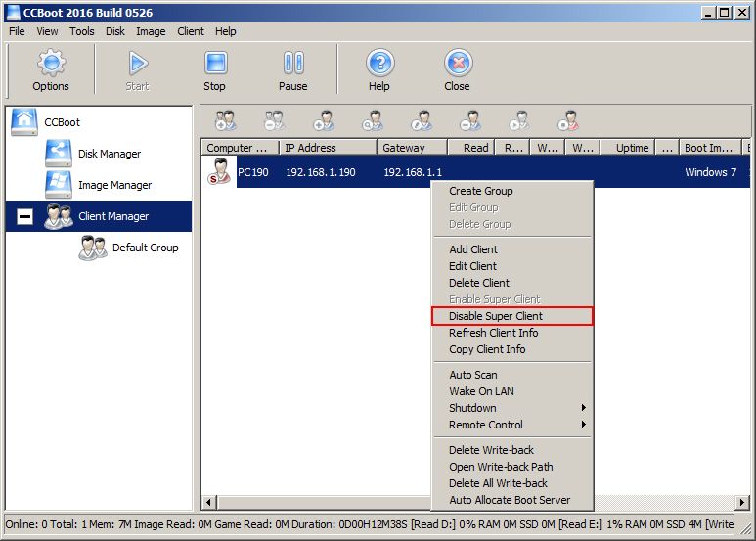Pause the CCBoot service
The height and width of the screenshot is (541, 756).
pyautogui.click(x=293, y=69)
